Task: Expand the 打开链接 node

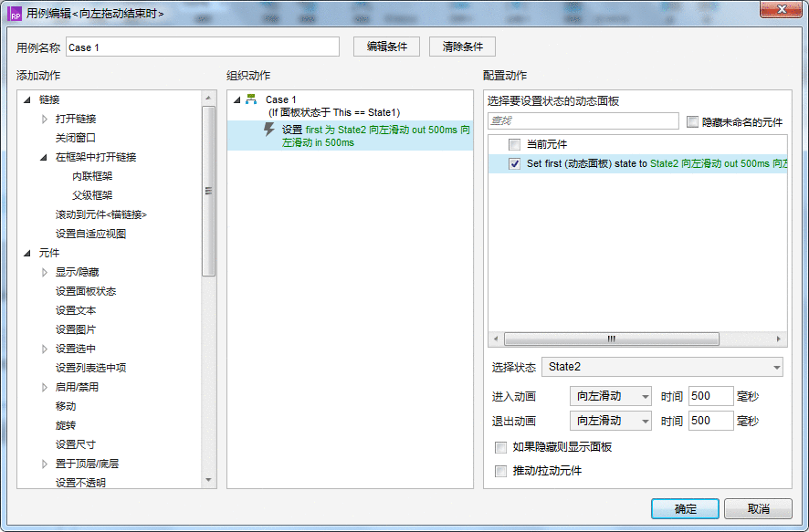Action: [x=45, y=119]
